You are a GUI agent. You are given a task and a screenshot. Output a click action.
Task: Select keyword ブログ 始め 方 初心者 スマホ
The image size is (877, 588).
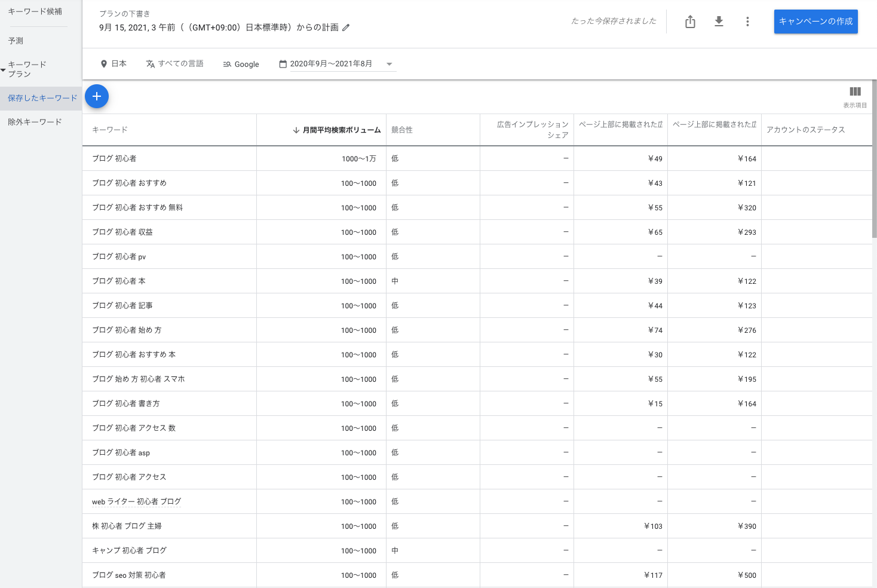tap(139, 379)
